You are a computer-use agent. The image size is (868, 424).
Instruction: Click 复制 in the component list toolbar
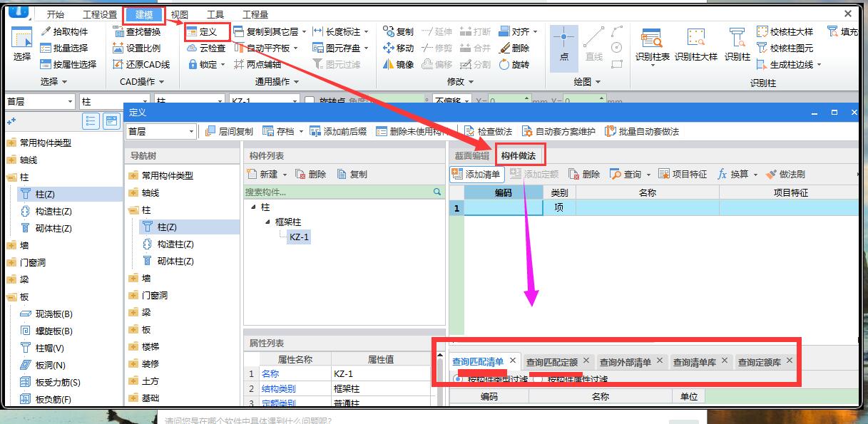point(352,175)
